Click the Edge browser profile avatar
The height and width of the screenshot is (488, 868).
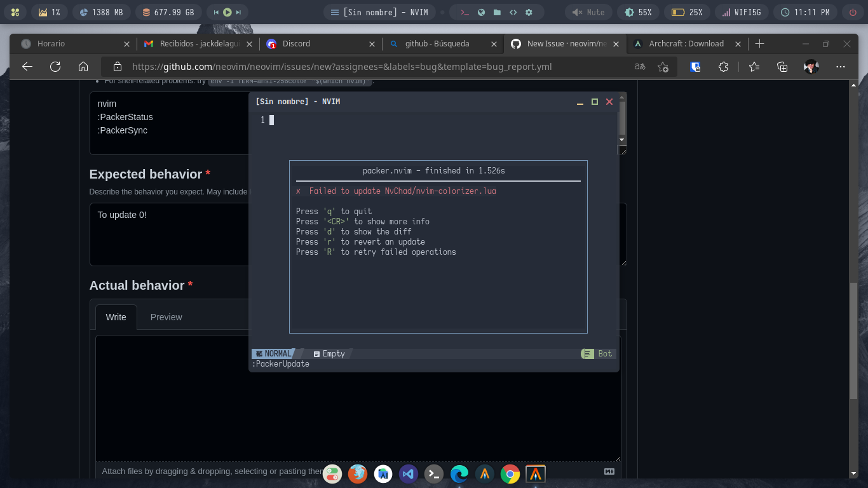coord(810,66)
